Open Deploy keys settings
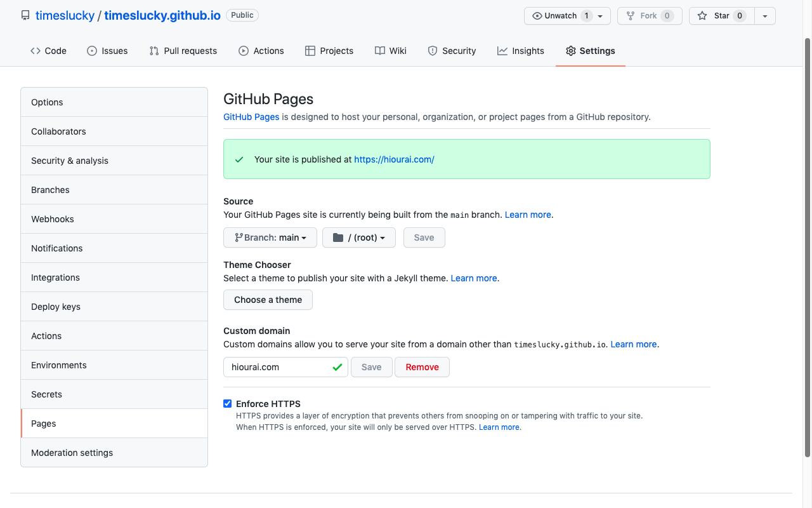 (x=114, y=307)
